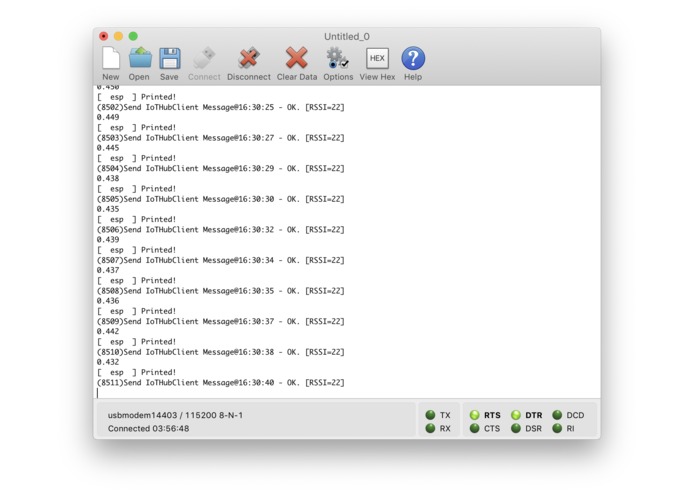
Task: Clear the terminal with Clear Data
Action: point(297,58)
